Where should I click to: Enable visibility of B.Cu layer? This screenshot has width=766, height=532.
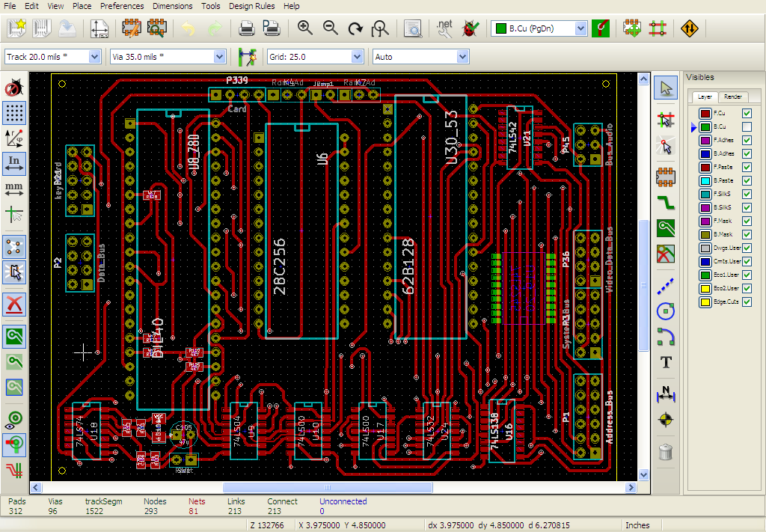click(747, 127)
